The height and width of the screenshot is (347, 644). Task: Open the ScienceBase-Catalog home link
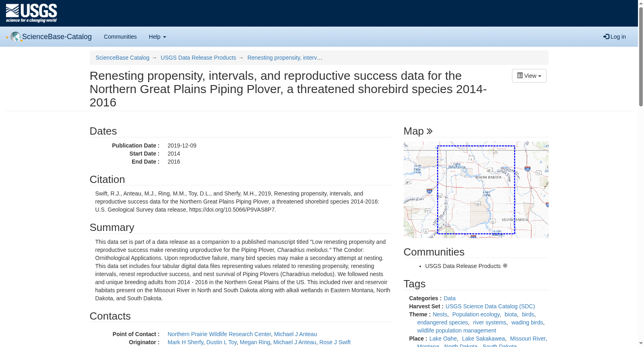point(57,37)
